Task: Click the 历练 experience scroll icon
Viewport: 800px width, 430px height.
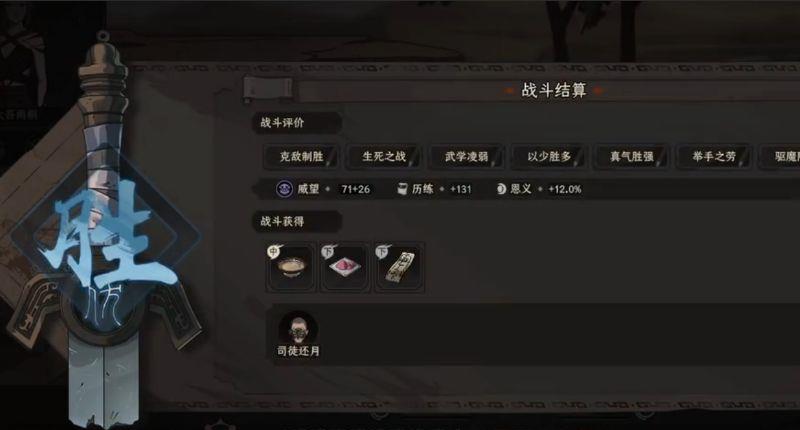Action: (402, 189)
